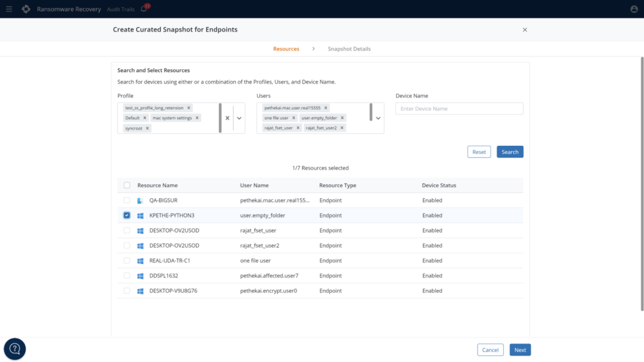644x362 pixels.
Task: Open the user account profile icon
Action: click(x=634, y=9)
